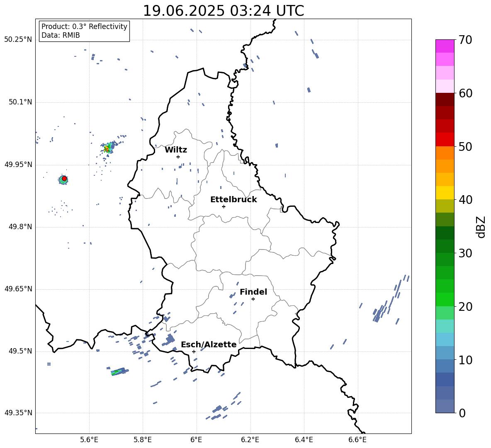Click the 50.25°N latitude label
491x448 pixels.
[x=18, y=40]
